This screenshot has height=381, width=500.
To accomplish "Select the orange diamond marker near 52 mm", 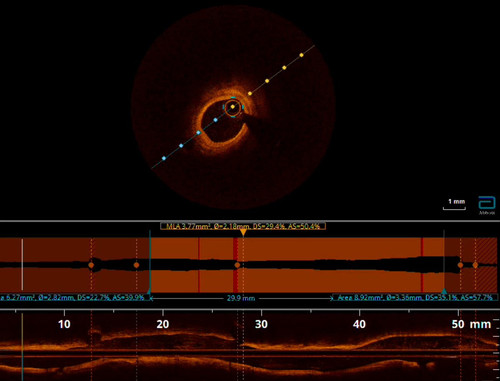I will click(x=475, y=265).
